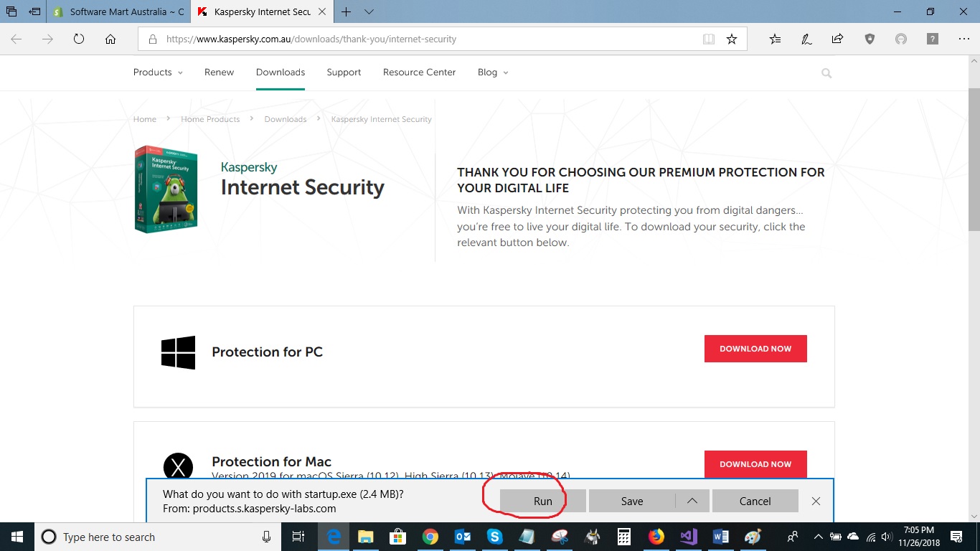Open the Action Center notifications
980x551 pixels.
click(x=956, y=537)
